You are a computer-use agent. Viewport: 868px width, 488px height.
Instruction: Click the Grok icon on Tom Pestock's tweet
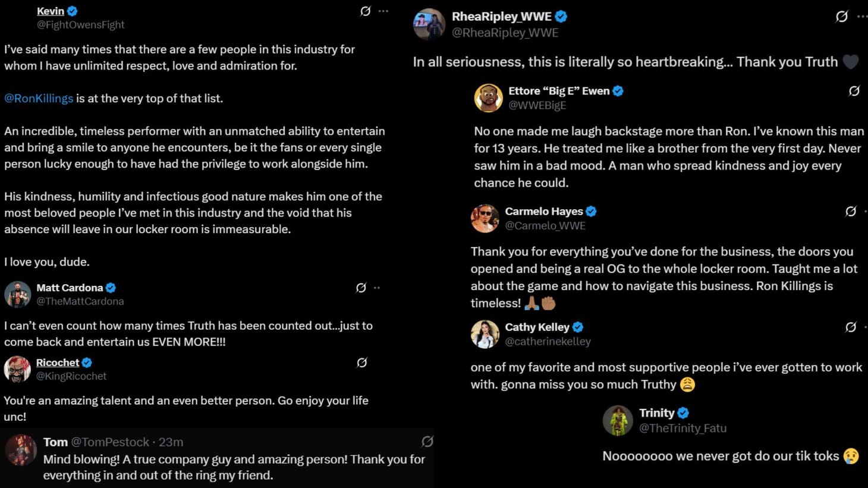[x=428, y=442]
